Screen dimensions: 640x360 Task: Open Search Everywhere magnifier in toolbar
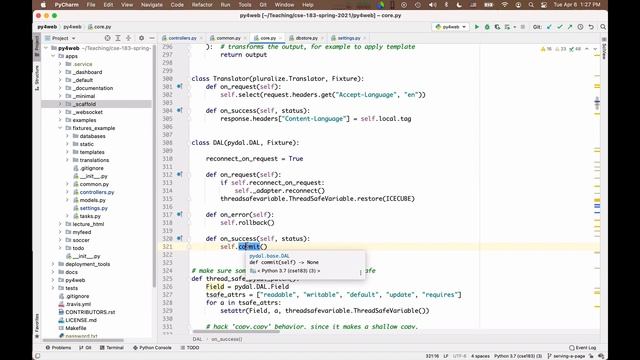[603, 27]
